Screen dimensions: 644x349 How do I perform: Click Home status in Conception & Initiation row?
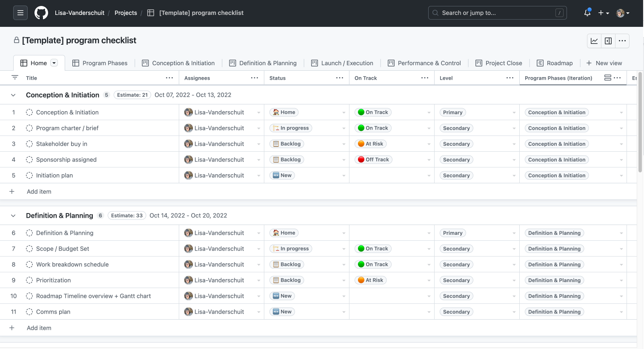(284, 112)
